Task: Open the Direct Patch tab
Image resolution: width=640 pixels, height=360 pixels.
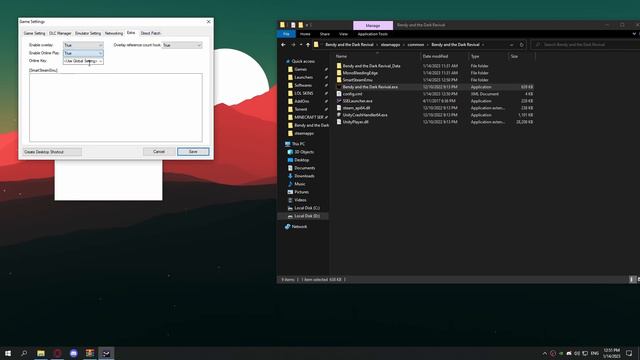Action: pyautogui.click(x=151, y=33)
